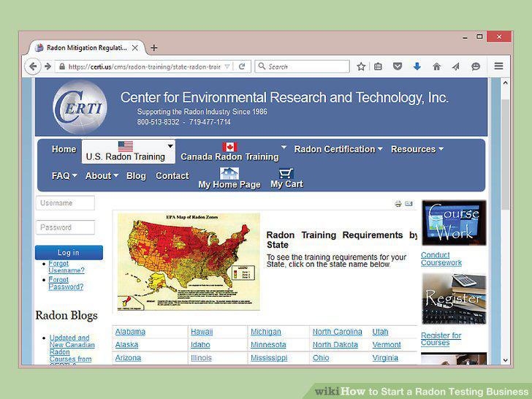Click the Vermont state link
Viewport: 532px width, 399px height.
[387, 345]
